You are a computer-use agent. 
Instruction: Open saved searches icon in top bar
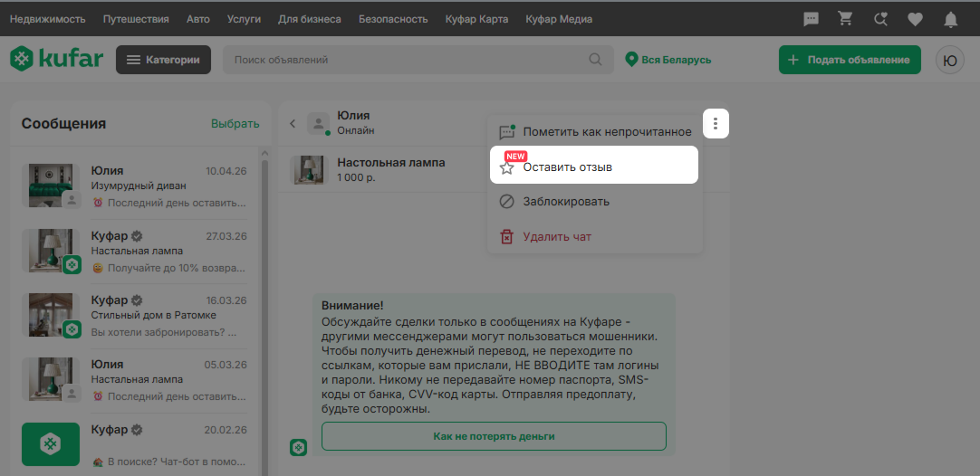pyautogui.click(x=880, y=19)
